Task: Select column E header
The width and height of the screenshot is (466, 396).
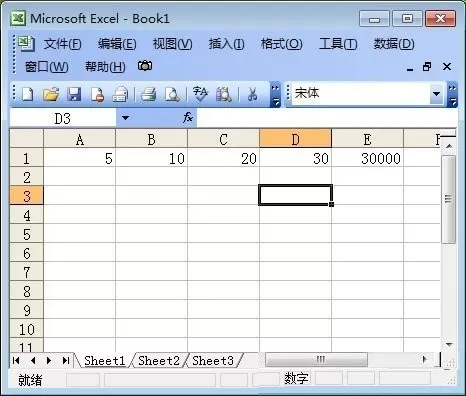Action: (x=367, y=139)
